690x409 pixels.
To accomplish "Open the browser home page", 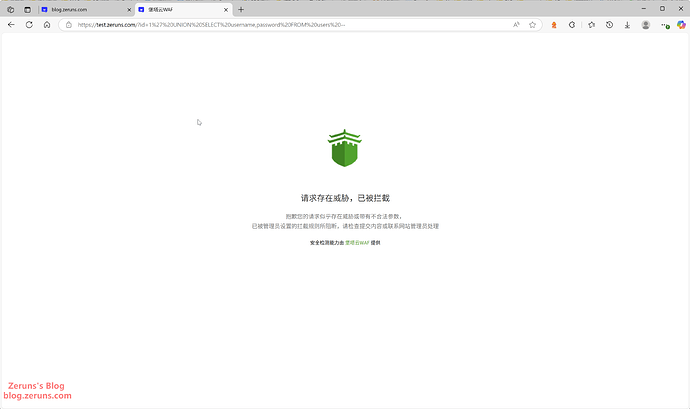I will [47, 25].
